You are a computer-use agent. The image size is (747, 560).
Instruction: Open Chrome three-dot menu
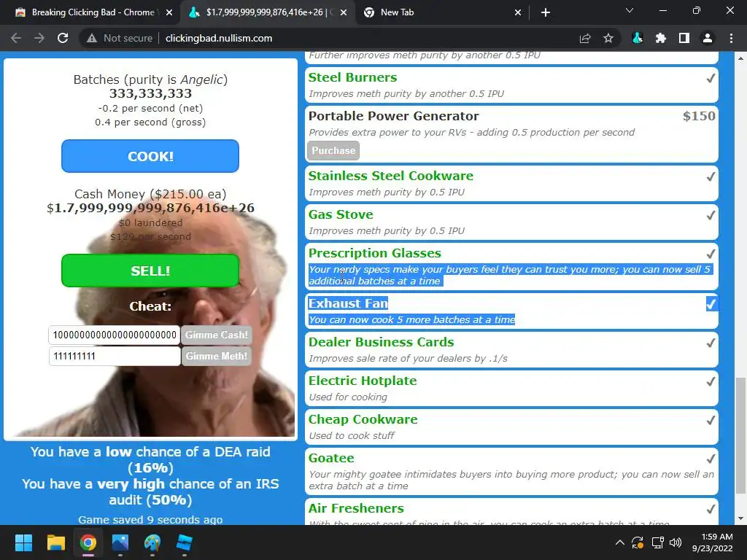(x=731, y=38)
